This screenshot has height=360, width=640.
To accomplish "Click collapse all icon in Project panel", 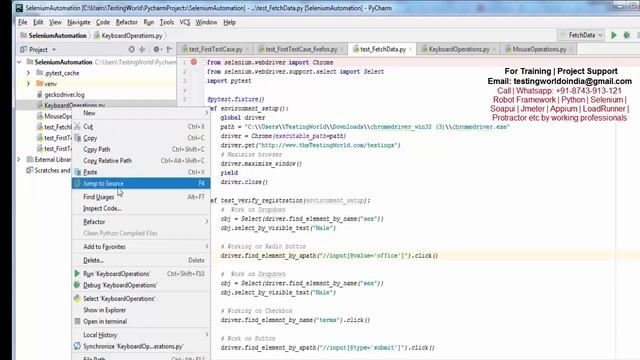I will pos(142,49).
